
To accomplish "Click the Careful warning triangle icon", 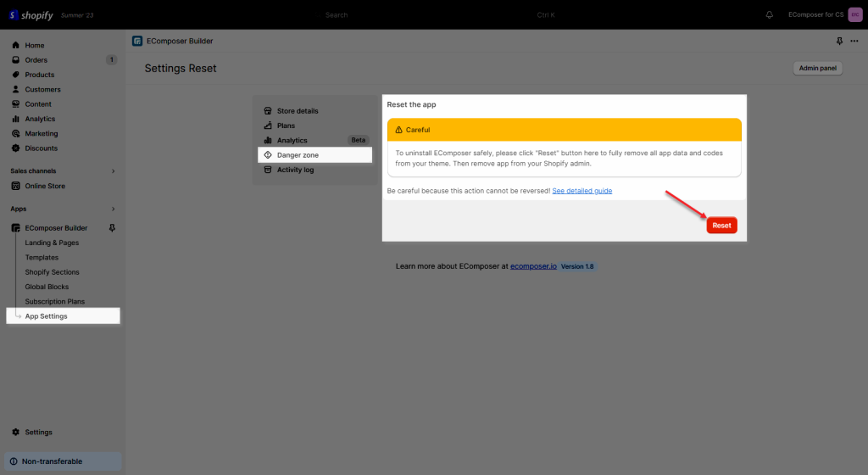I will click(x=398, y=130).
